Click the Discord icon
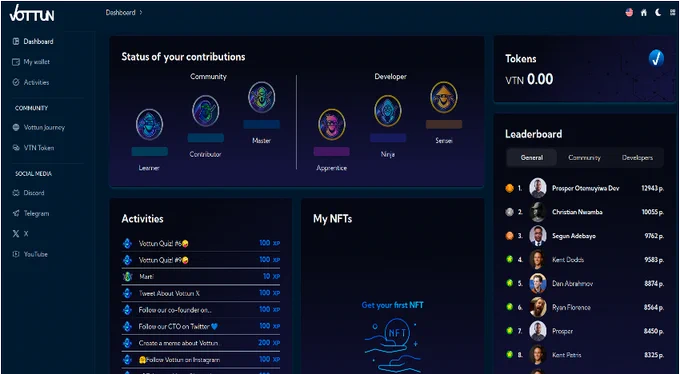This screenshot has width=680, height=374. [x=16, y=193]
